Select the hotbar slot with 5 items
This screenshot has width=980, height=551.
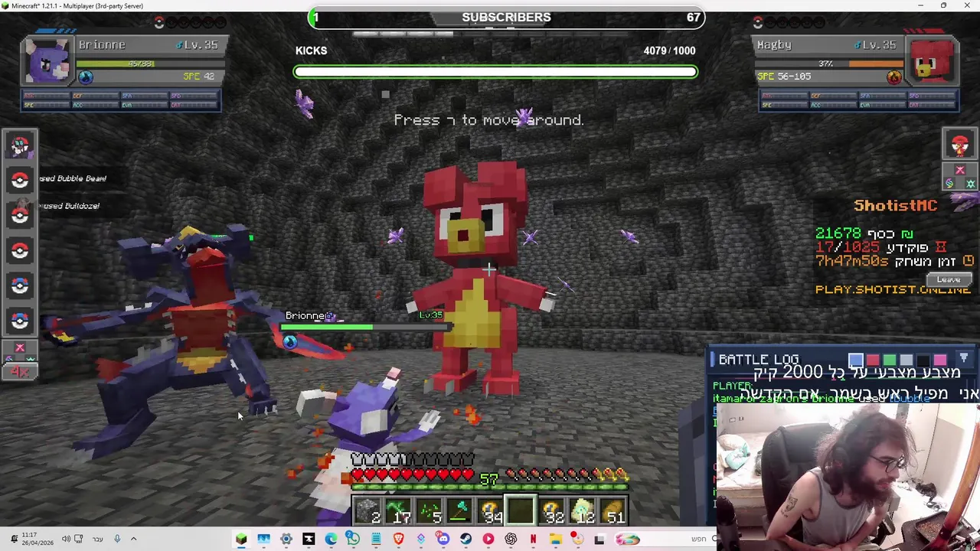tap(429, 510)
